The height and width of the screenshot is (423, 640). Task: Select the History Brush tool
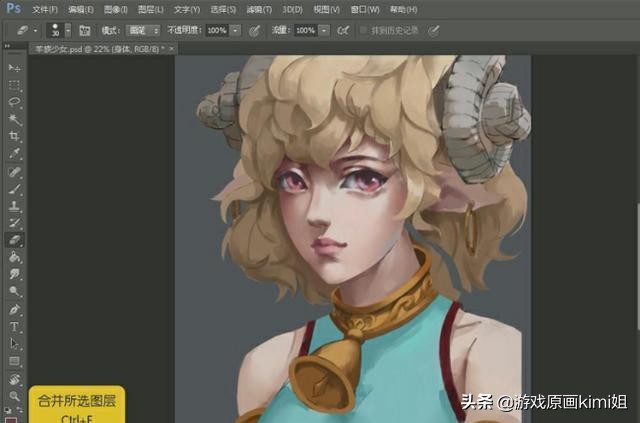(14, 223)
